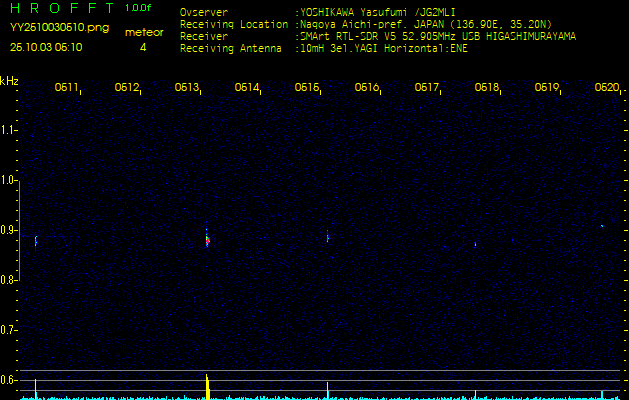Click the meteor echo near 0615

327,237
